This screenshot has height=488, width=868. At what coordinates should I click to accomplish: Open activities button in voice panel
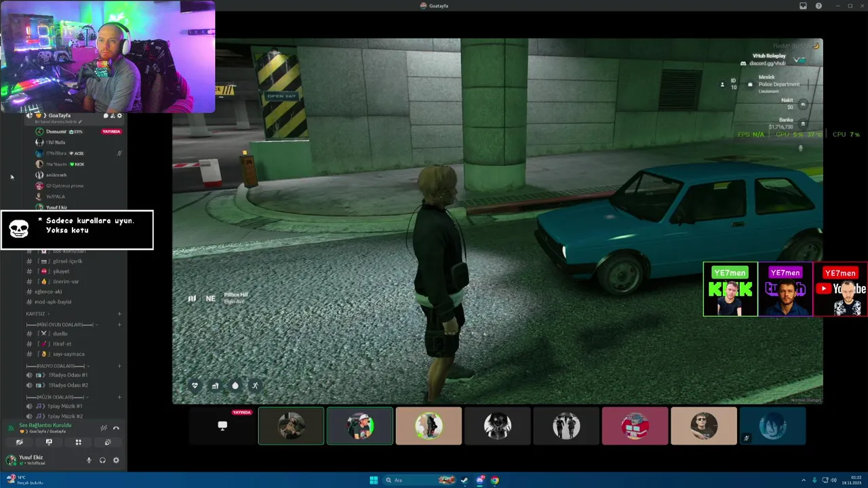pyautogui.click(x=78, y=442)
